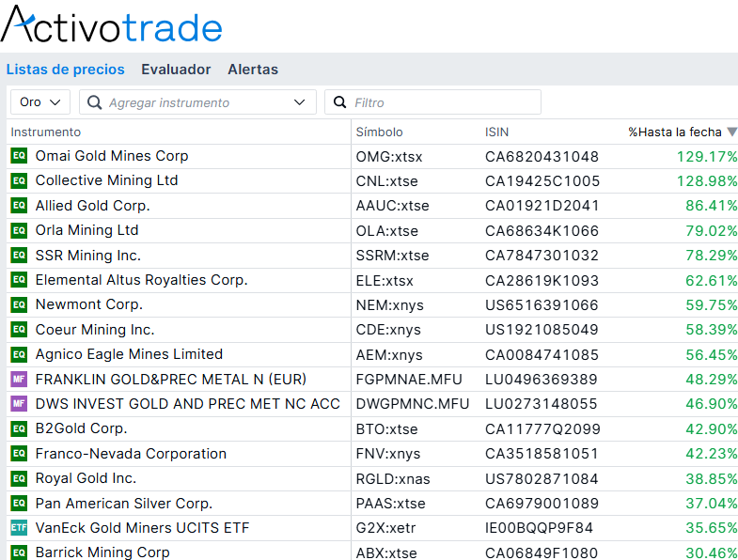Viewport: 738px width, 560px height.
Task: Click the 86.41% year-to-date value
Action: coord(712,206)
